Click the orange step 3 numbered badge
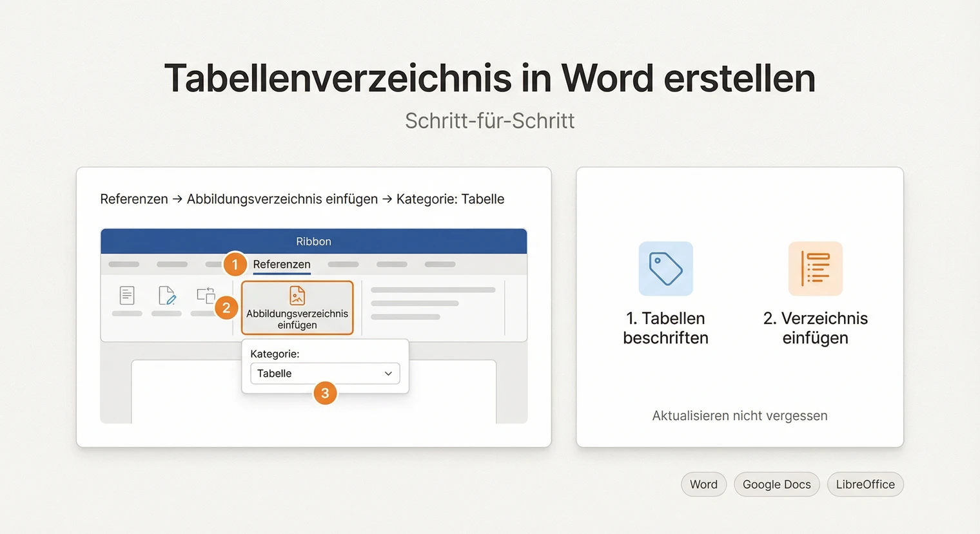980x534 pixels. point(325,393)
